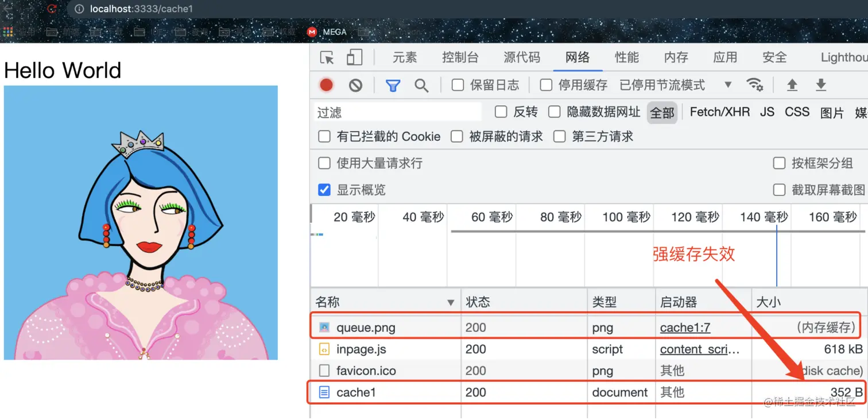
Task: Click the Hello World heading text
Action: pos(63,71)
